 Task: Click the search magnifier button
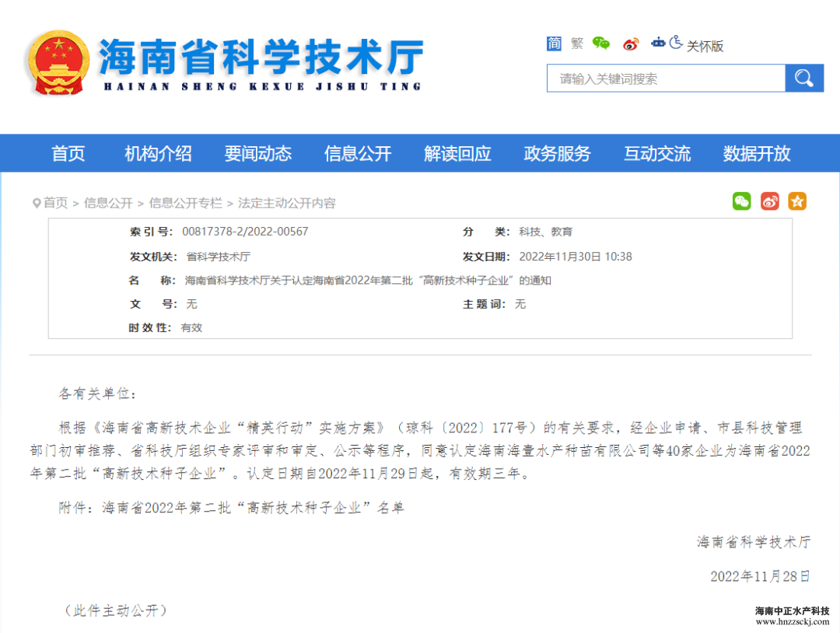click(803, 79)
